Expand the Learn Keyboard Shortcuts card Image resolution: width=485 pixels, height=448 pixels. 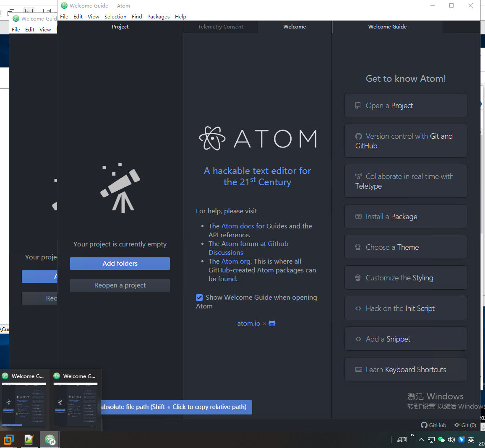[x=406, y=370]
